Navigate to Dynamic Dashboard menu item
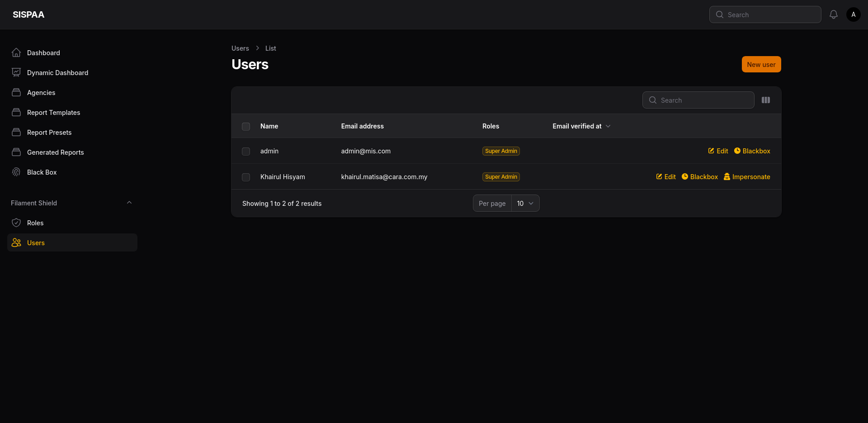Viewport: 868px width, 423px height. [57, 72]
